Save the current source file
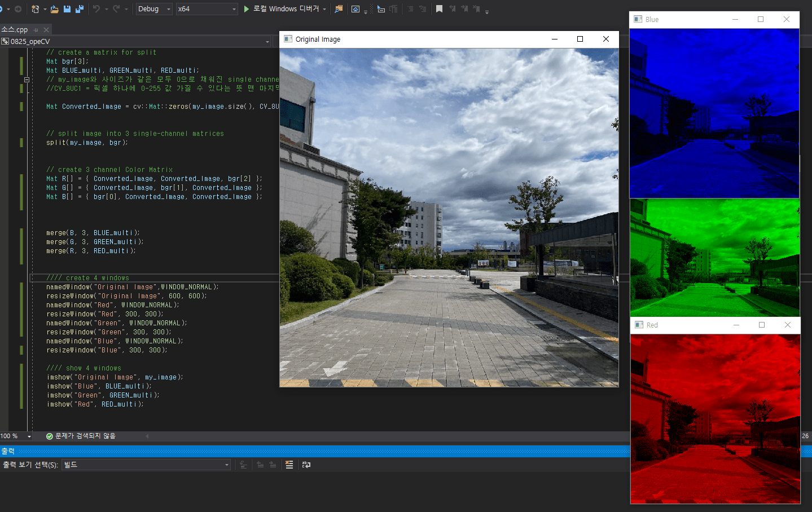The image size is (812, 512). click(x=67, y=8)
